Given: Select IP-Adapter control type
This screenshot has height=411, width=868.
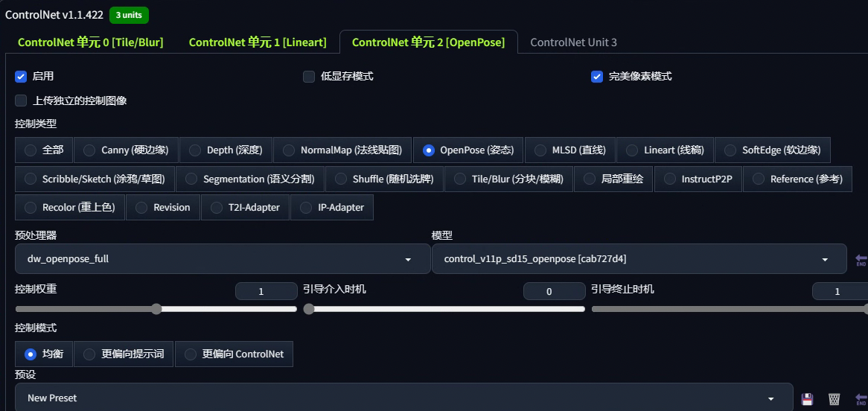Looking at the screenshot, I should pos(331,207).
